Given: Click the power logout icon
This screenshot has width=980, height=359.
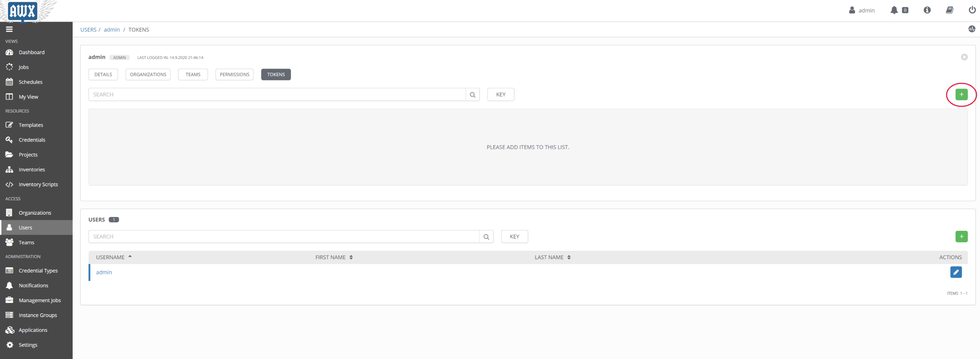Looking at the screenshot, I should point(972,10).
